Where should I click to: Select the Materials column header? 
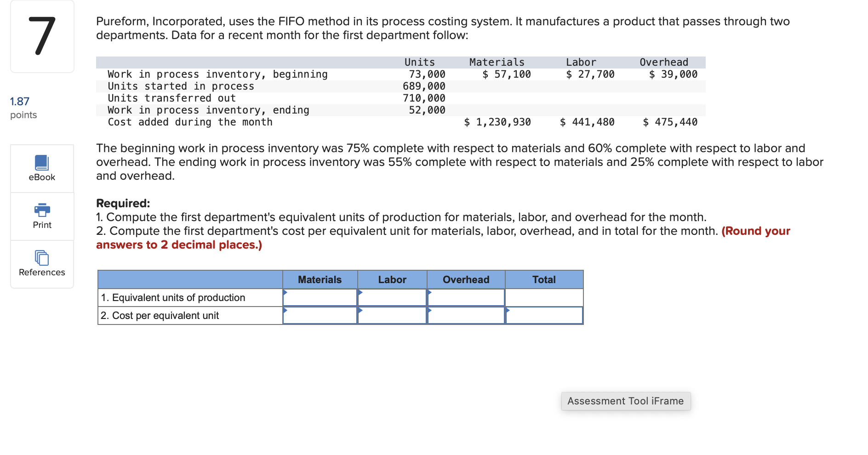click(x=320, y=279)
